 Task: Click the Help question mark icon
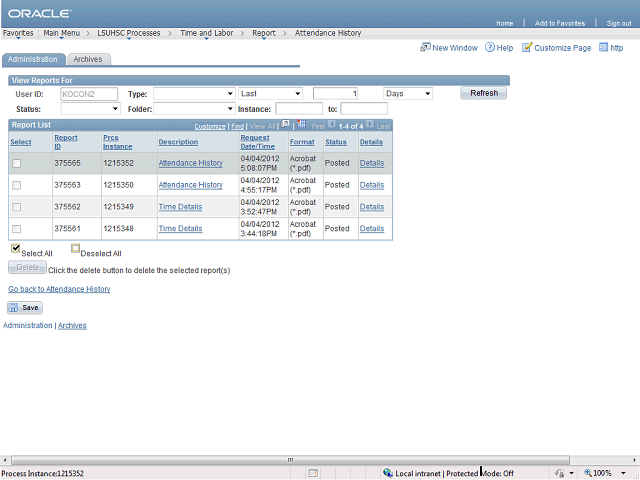pos(489,47)
